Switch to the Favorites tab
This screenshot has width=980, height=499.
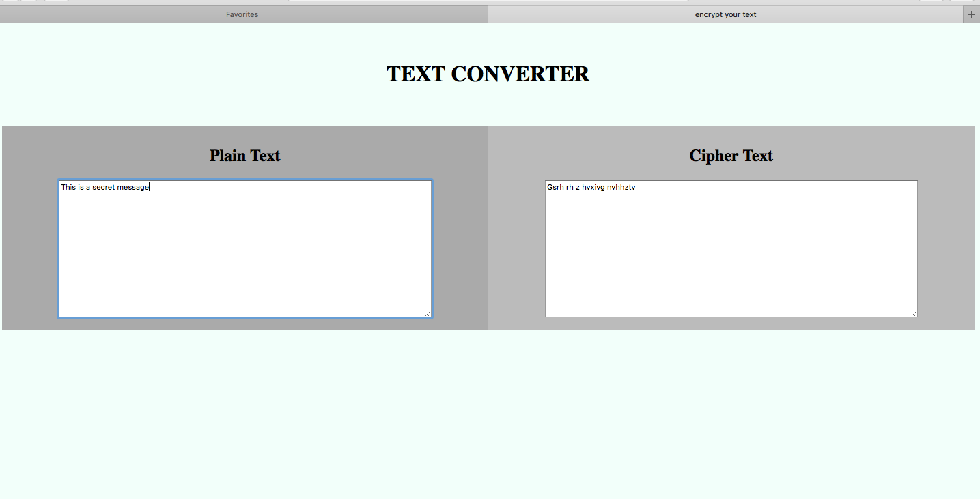pyautogui.click(x=242, y=14)
